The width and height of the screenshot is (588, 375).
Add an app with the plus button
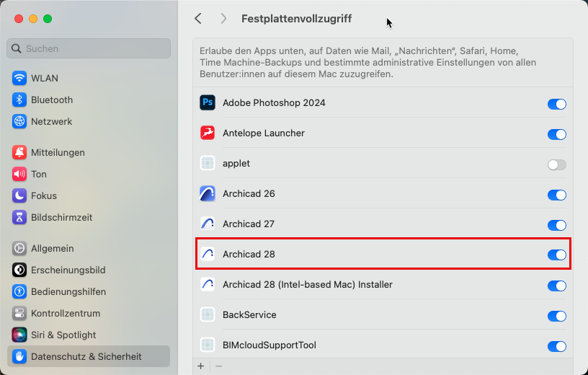coord(201,366)
